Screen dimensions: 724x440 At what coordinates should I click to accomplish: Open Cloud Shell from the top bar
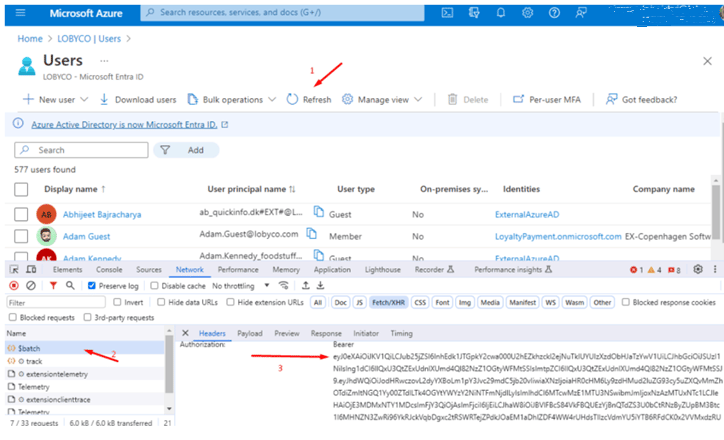(x=447, y=13)
